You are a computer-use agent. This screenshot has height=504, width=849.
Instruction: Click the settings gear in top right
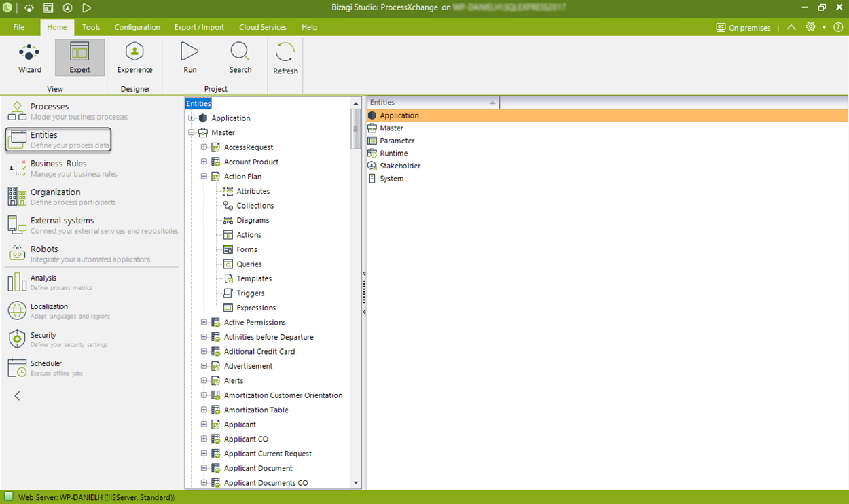click(810, 27)
